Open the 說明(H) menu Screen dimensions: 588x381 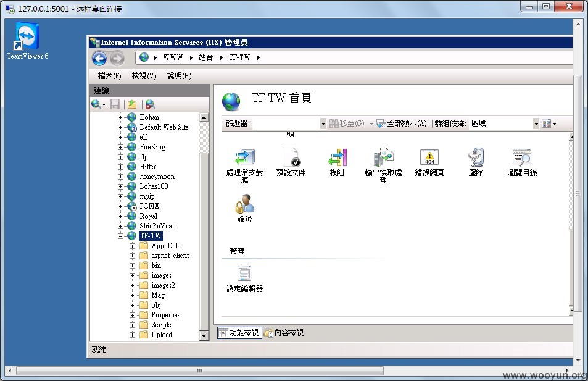click(180, 76)
